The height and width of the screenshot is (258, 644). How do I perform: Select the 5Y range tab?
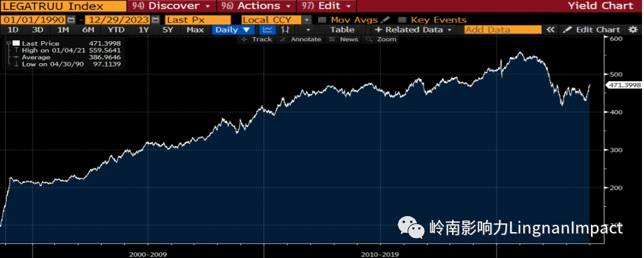[168, 30]
